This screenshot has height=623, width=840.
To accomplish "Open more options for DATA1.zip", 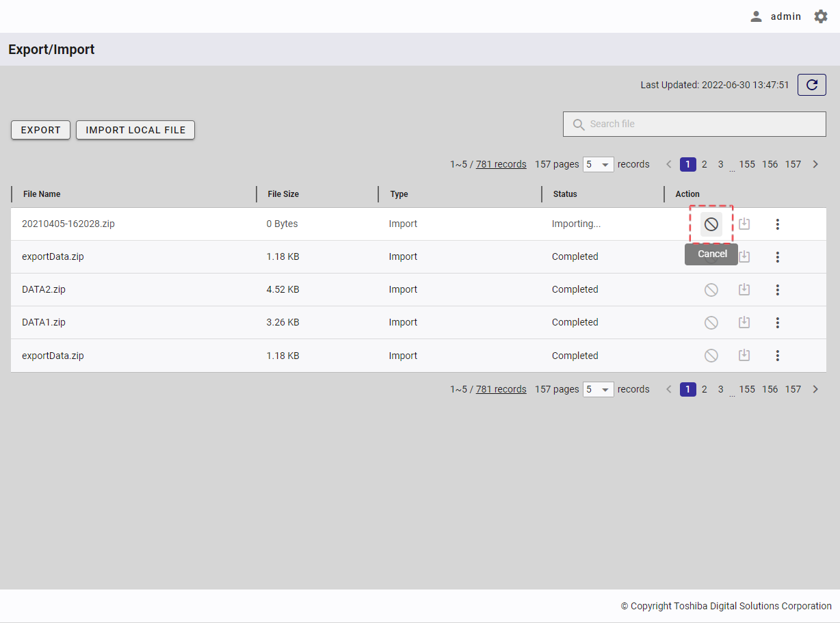I will [777, 323].
